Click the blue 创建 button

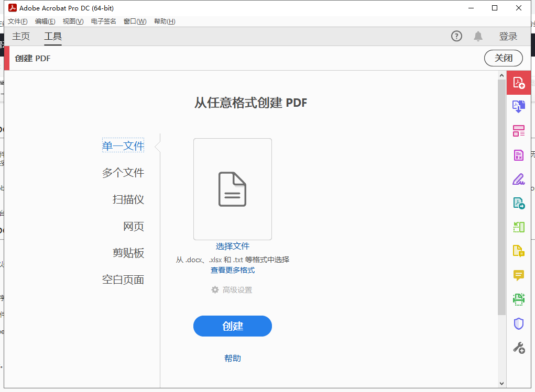[x=232, y=326]
